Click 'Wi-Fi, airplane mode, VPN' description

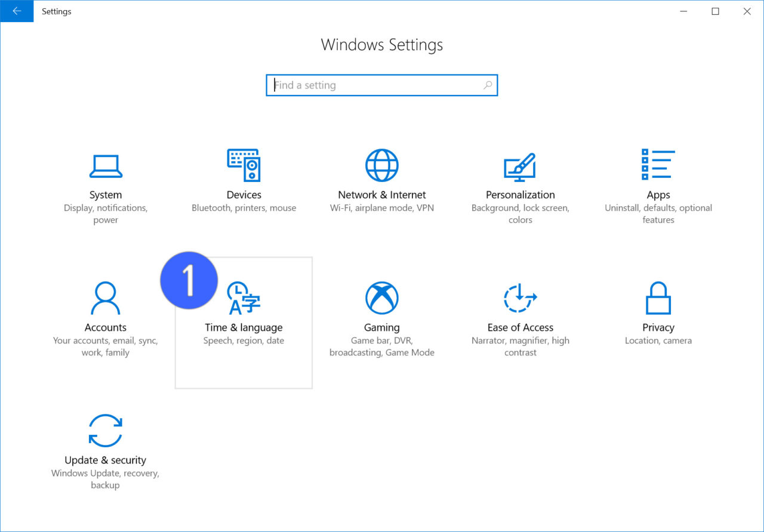point(382,208)
